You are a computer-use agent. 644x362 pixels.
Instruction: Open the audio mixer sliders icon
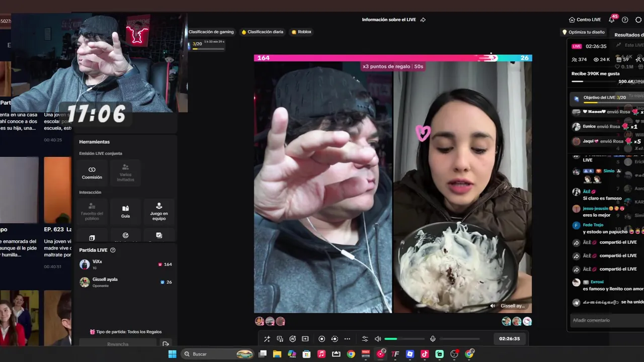(365, 339)
